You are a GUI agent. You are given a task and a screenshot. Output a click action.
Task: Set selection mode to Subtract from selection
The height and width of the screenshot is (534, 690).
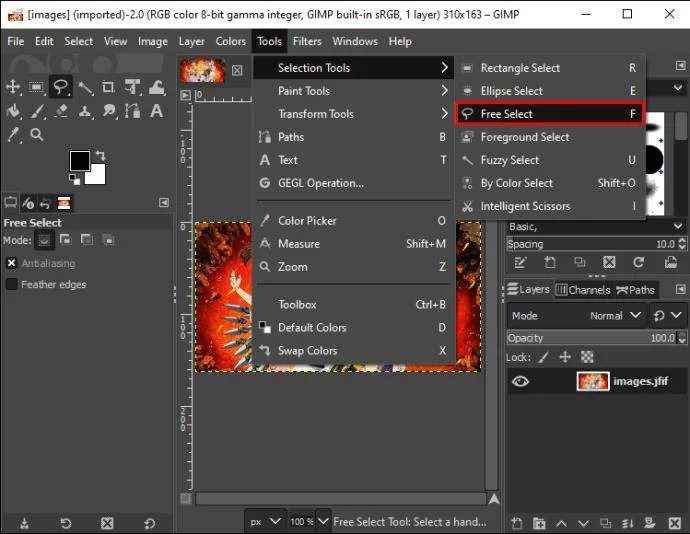pyautogui.click(x=87, y=240)
